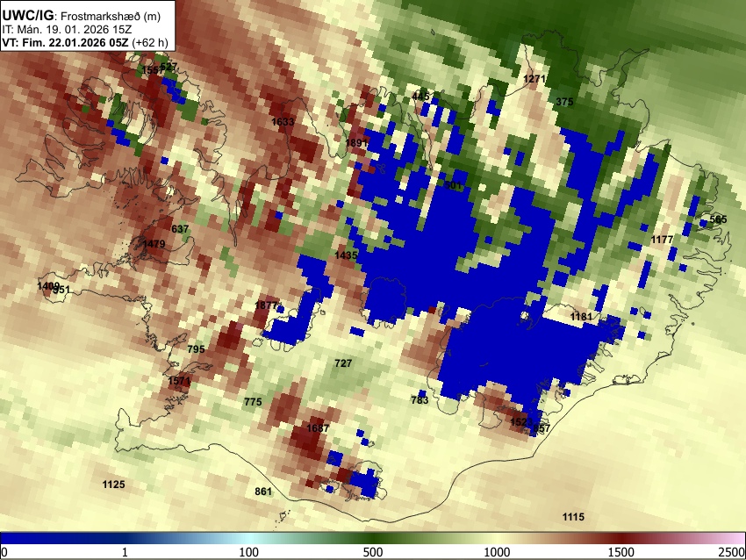Click the 795 value label on the map
746x560 pixels.
click(x=196, y=348)
